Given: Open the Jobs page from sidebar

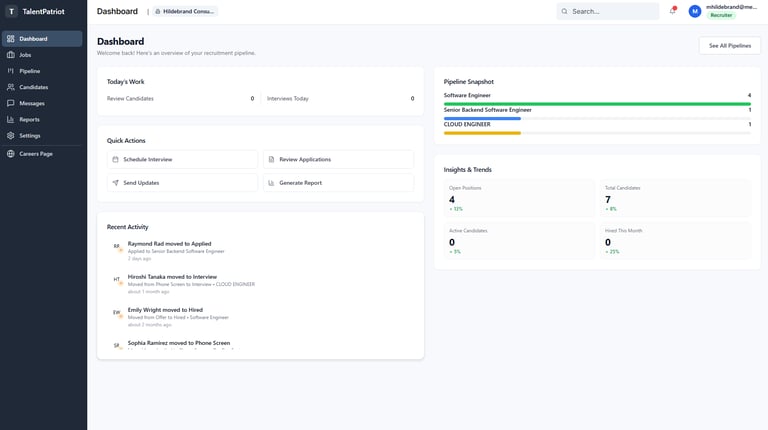Looking at the screenshot, I should tap(25, 55).
